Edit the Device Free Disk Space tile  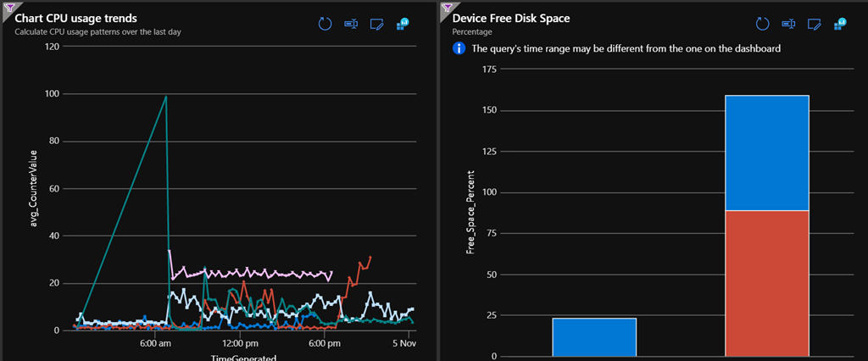[x=815, y=23]
